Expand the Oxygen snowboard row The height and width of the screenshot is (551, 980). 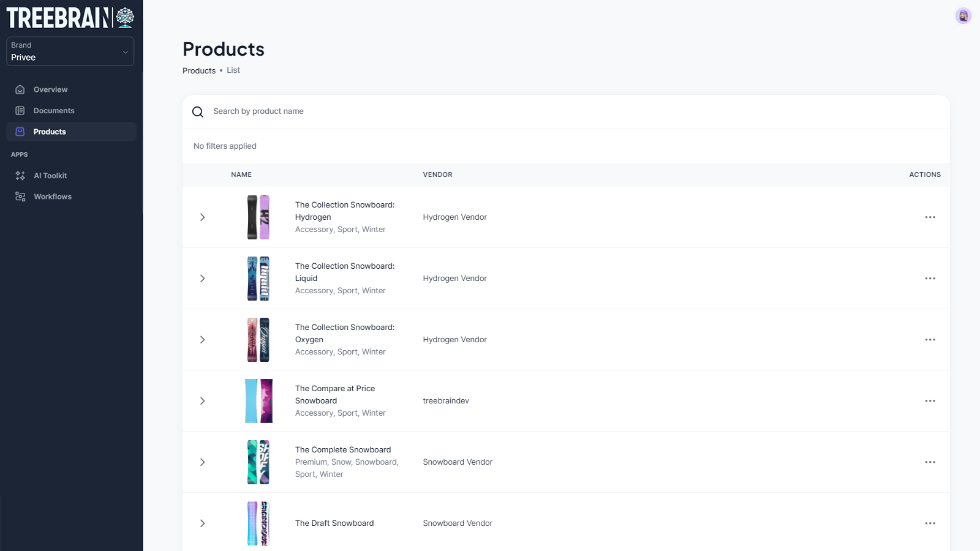click(202, 340)
